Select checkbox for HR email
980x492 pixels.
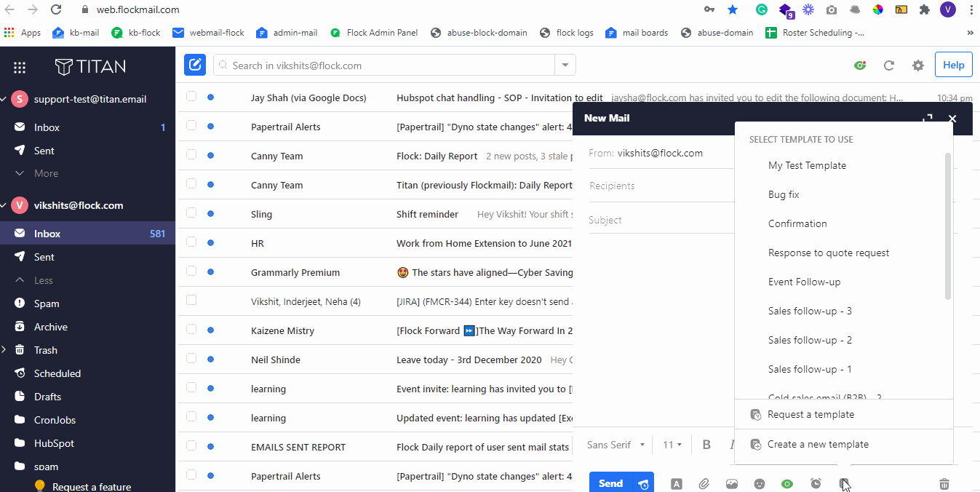[x=191, y=242]
